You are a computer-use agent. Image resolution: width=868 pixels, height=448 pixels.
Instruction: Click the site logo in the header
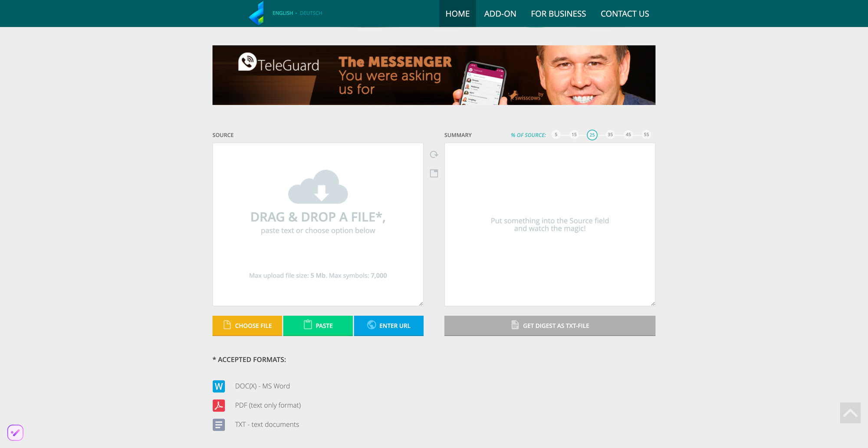click(257, 13)
